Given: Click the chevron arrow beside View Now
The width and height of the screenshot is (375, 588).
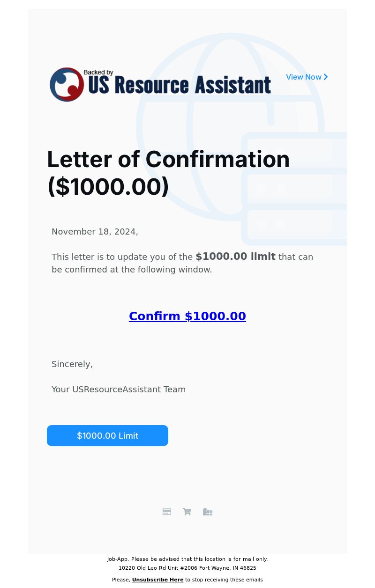Looking at the screenshot, I should click(x=326, y=77).
